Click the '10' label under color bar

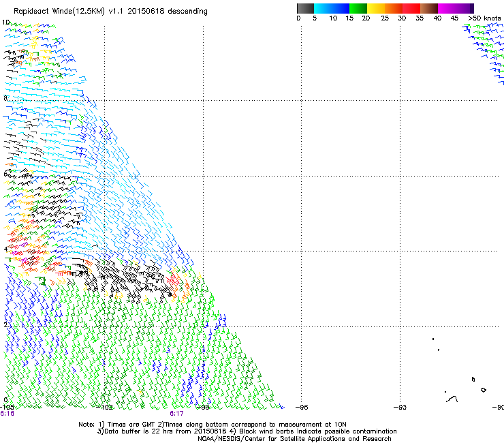click(x=333, y=18)
